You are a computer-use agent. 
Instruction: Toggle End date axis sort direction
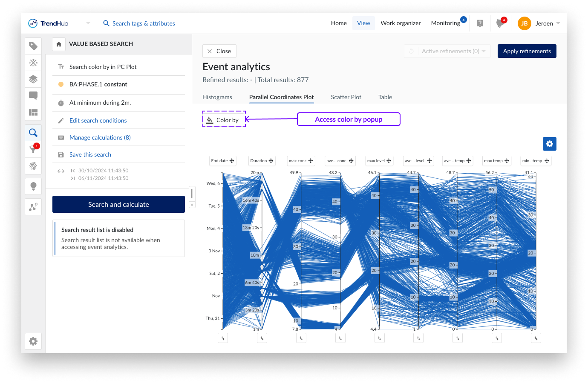223,338
